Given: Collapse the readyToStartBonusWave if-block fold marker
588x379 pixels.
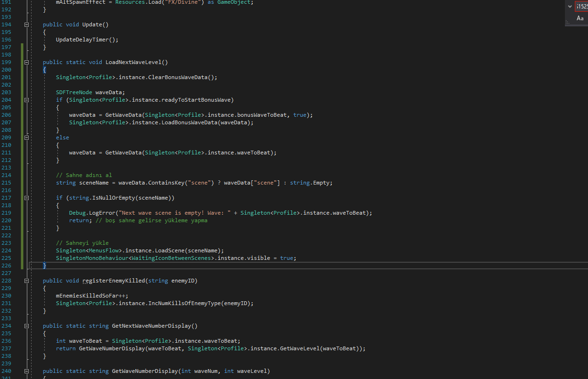Looking at the screenshot, I should coord(26,100).
